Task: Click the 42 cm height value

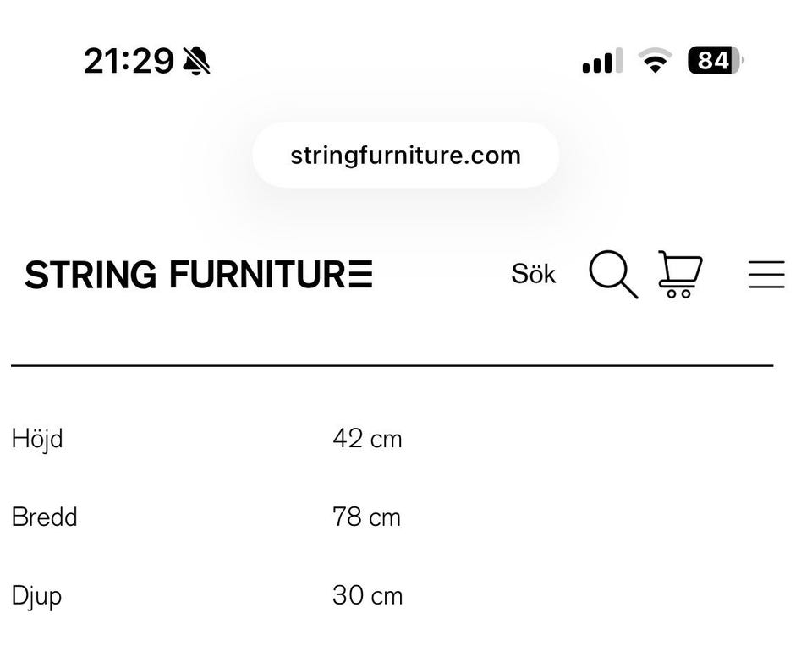Action: click(x=367, y=440)
